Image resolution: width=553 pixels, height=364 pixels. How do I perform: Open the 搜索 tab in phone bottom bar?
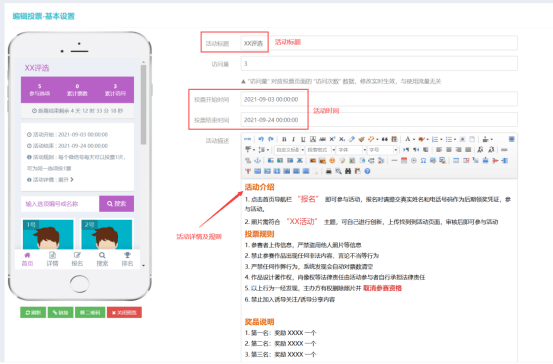point(102,259)
